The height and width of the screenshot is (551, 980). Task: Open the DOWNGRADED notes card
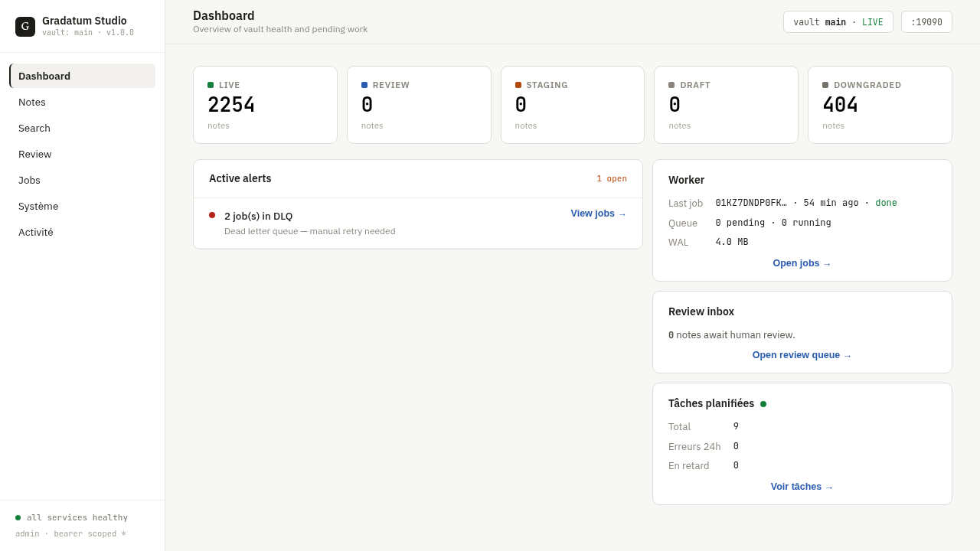(x=880, y=105)
